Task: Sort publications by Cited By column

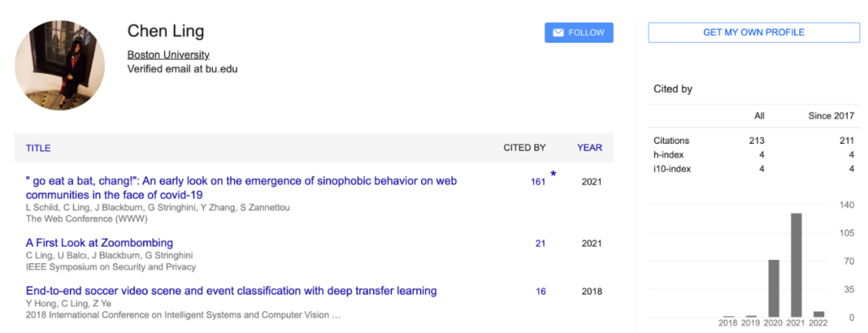Action: [524, 148]
